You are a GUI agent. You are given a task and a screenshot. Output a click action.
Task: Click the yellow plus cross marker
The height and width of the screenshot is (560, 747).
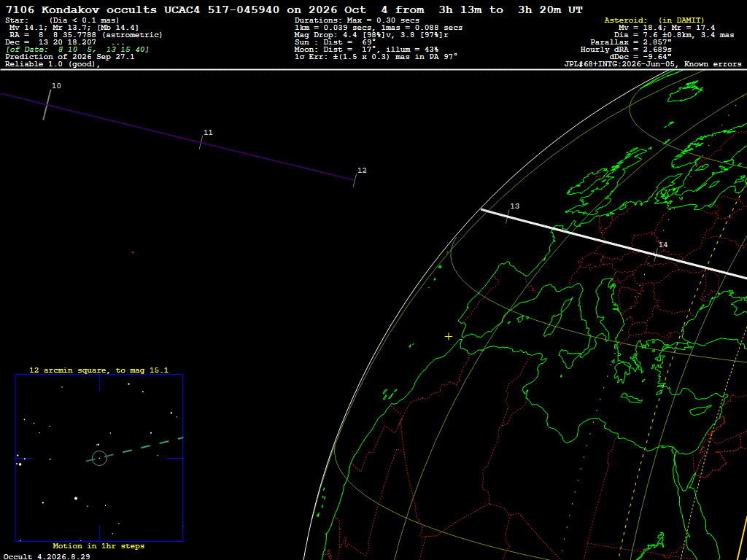pyautogui.click(x=449, y=337)
